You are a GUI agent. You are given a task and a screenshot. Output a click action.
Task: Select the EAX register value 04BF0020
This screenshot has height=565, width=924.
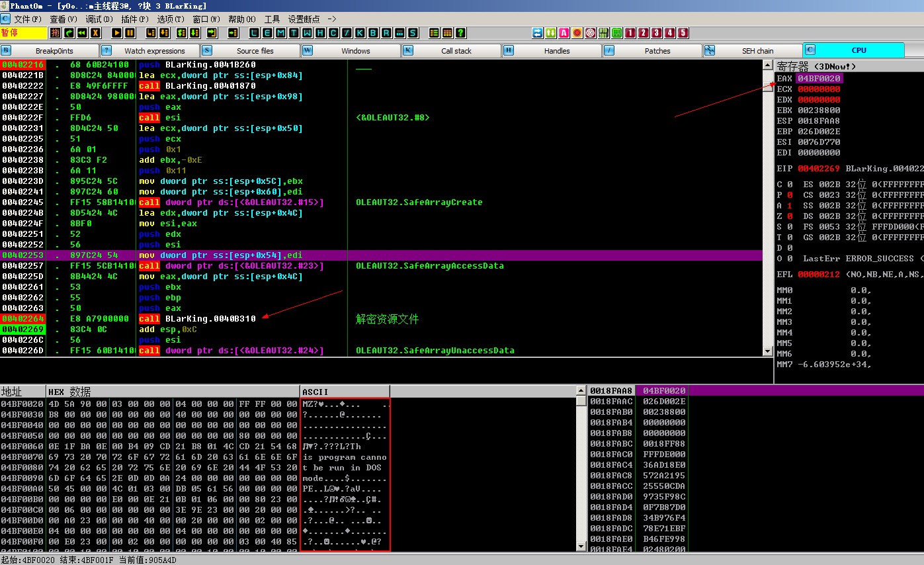click(819, 79)
